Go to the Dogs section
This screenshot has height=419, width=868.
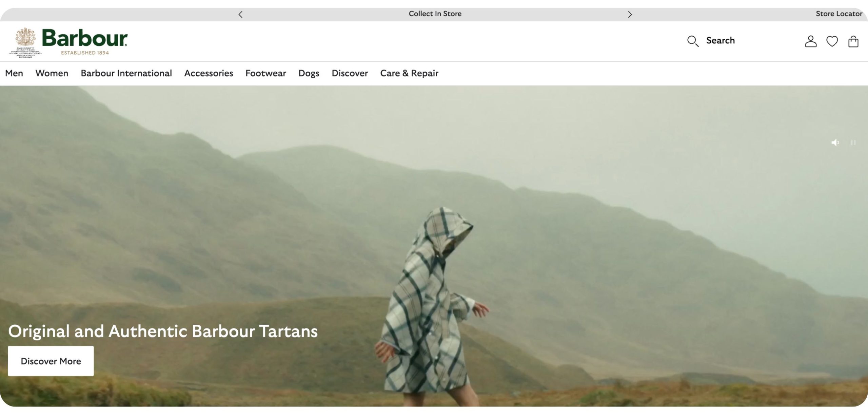point(309,73)
